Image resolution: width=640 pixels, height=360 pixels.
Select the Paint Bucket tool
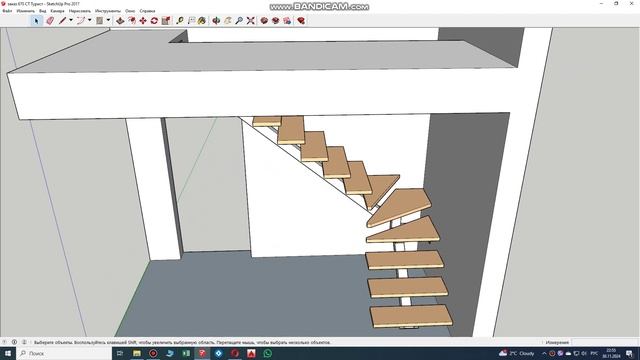(x=202, y=20)
